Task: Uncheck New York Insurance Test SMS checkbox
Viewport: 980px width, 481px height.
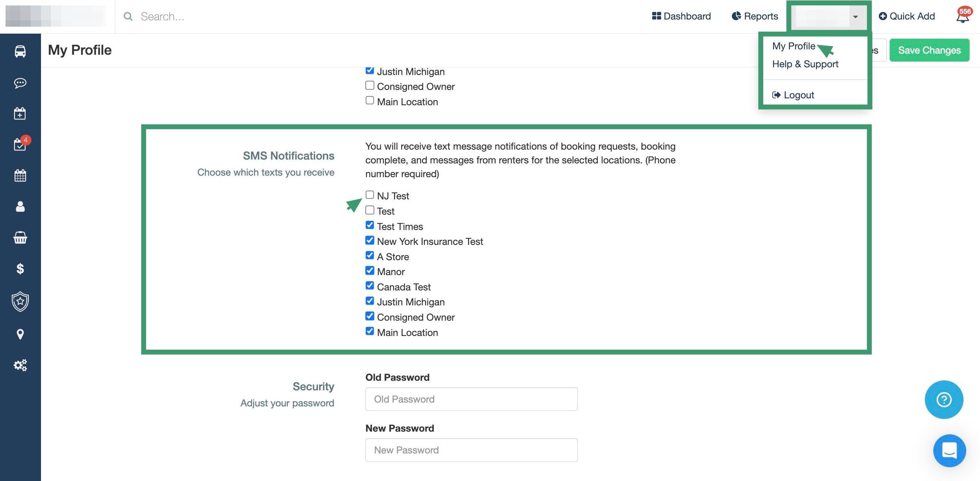Action: coord(370,240)
